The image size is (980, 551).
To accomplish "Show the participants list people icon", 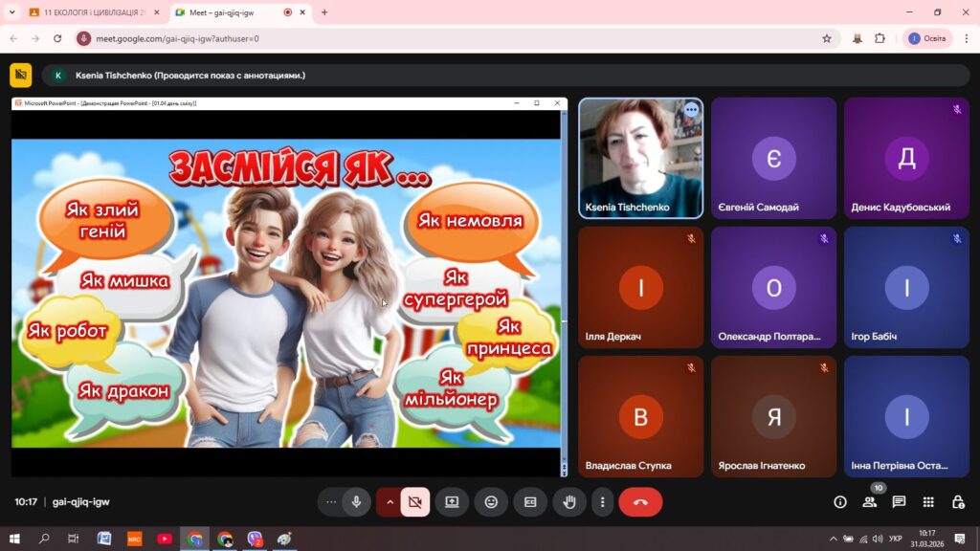I will (x=869, y=502).
